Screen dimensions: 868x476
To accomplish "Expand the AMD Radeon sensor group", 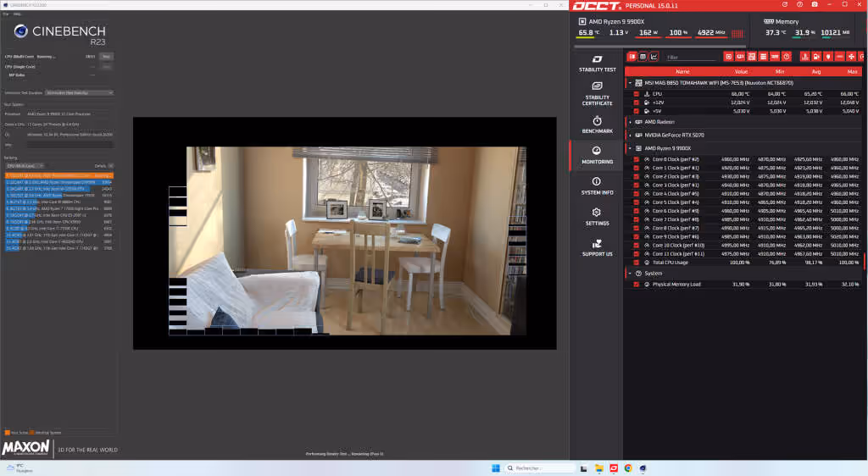I will pos(630,122).
